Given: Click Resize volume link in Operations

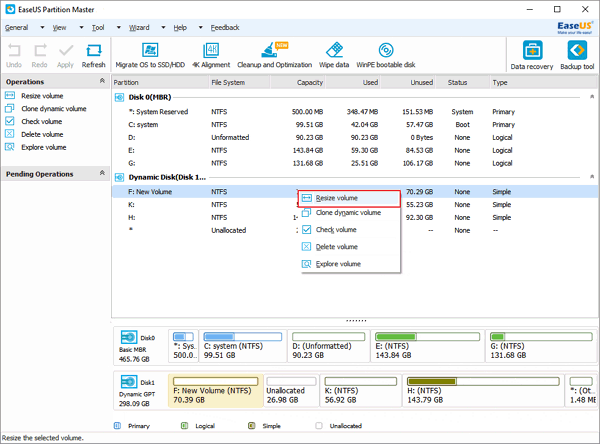Looking at the screenshot, I should (x=42, y=96).
